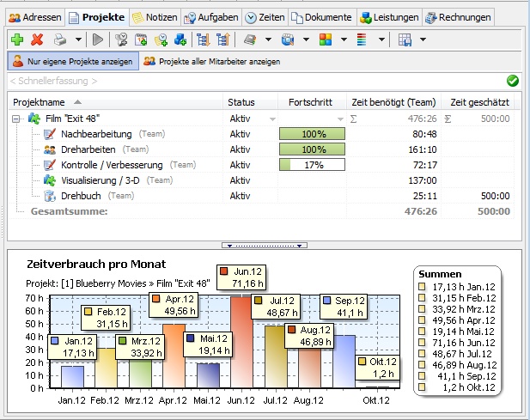Click into the Schnellerfassung input field
This screenshot has width=530, height=420.
point(255,81)
